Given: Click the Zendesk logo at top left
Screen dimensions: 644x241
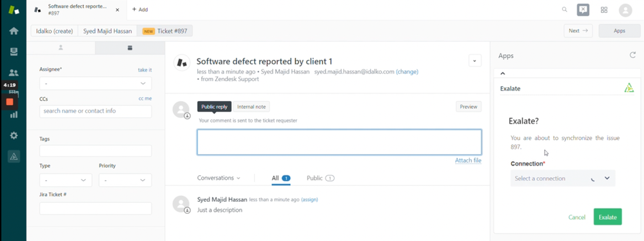Looking at the screenshot, I should tap(14, 10).
